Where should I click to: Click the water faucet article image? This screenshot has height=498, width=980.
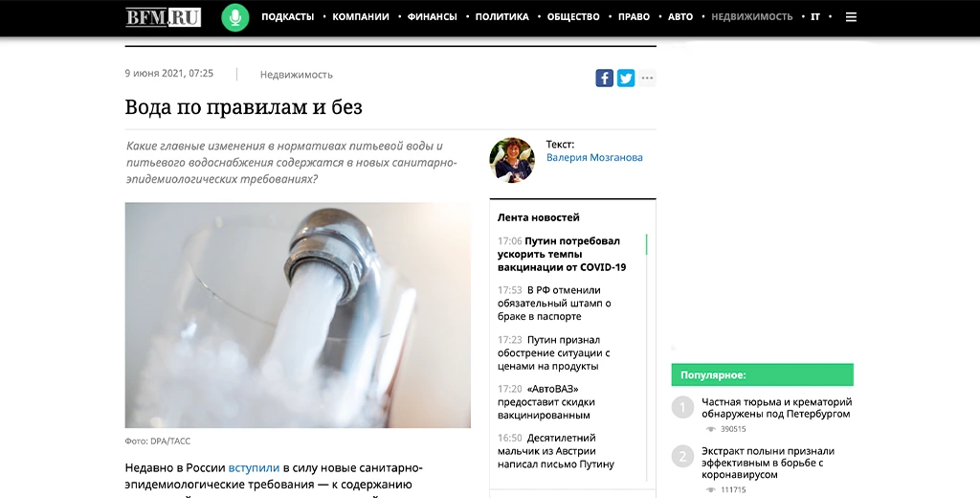(x=298, y=315)
